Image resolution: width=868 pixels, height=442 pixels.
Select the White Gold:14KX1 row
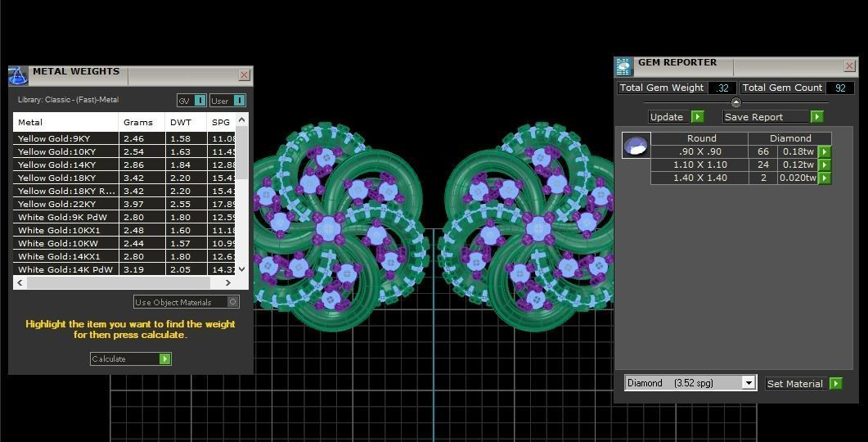pos(124,256)
